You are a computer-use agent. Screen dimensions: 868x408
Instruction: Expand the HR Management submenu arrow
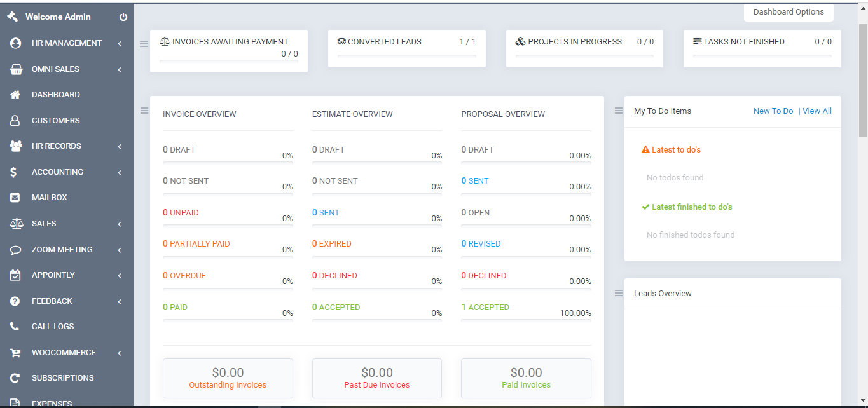[120, 44]
